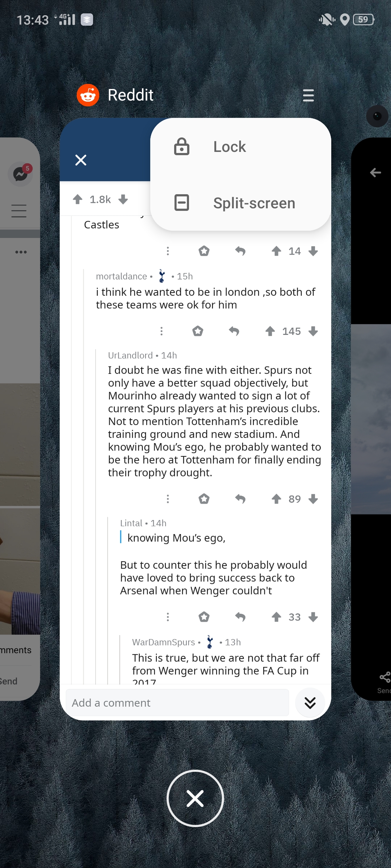Open the Reddit card options menu

[308, 95]
